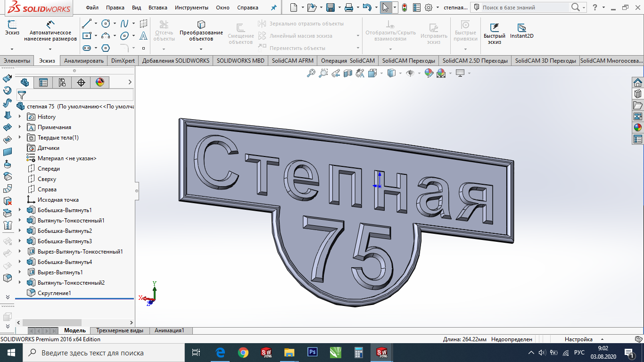This screenshot has width=644, height=362.
Task: Click the Эскиз (Sketch) tool button
Action: [x=12, y=28]
